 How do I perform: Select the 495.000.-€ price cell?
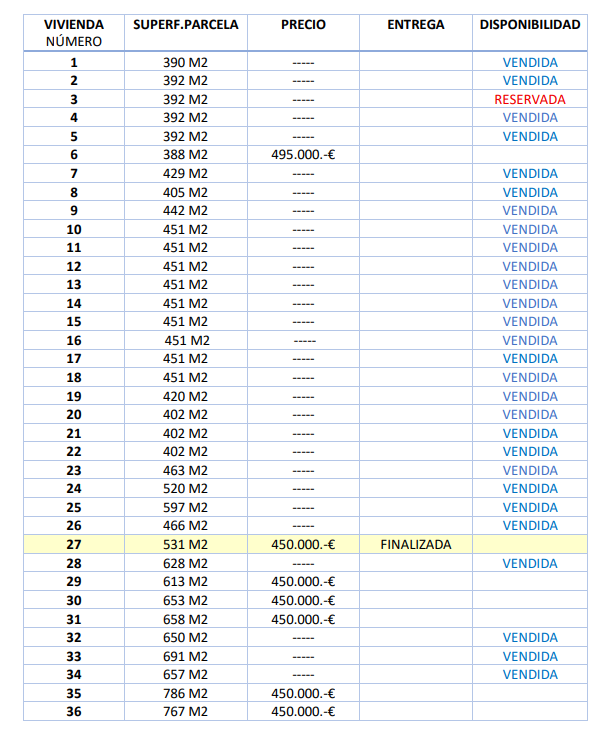[302, 155]
